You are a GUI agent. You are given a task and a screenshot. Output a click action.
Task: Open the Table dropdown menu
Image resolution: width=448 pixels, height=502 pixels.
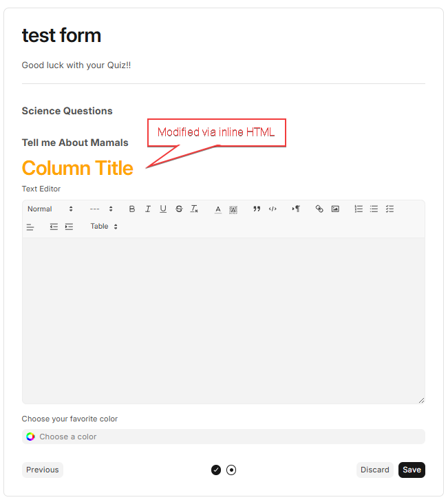[x=104, y=227]
